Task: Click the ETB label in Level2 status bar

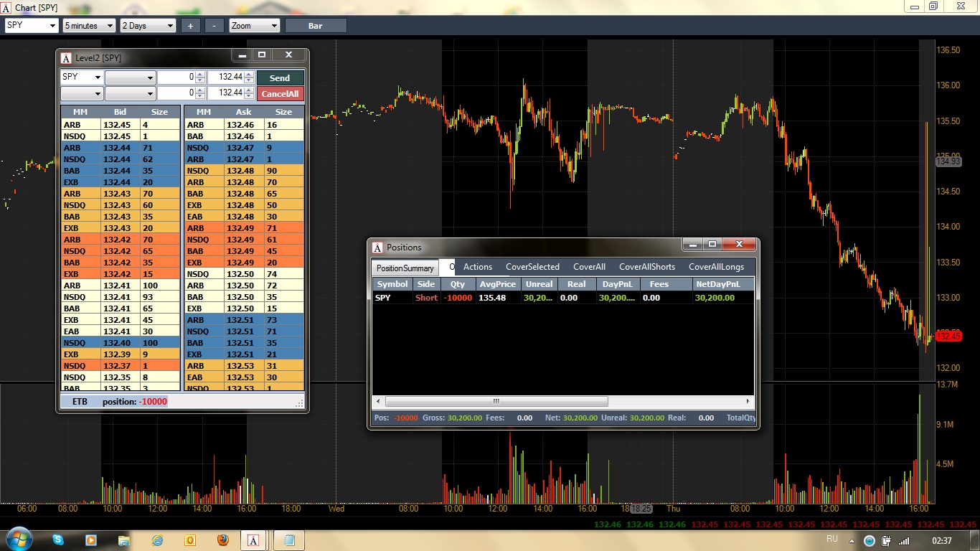Action: coord(79,402)
